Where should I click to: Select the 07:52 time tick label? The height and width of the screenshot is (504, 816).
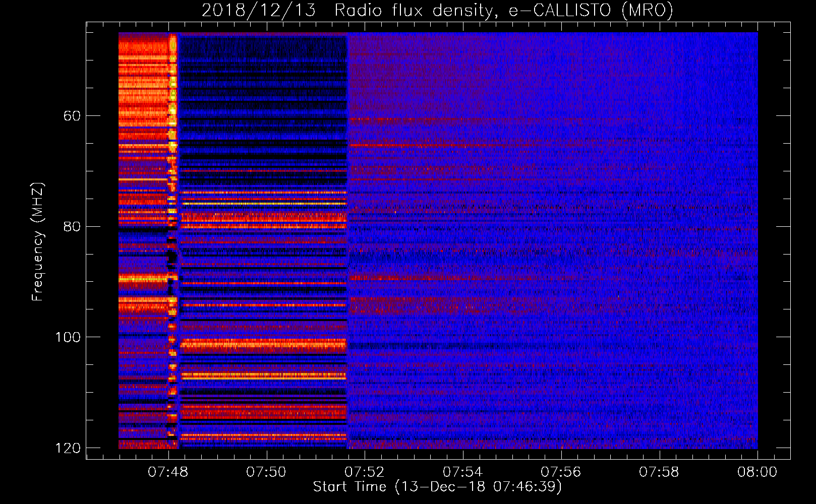(x=364, y=472)
